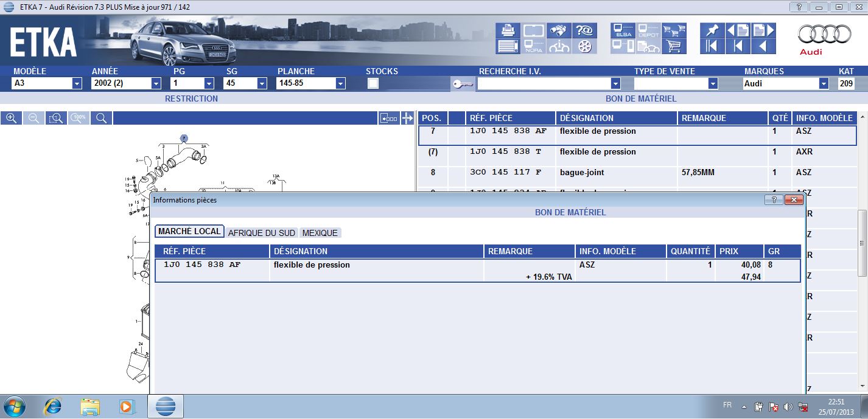The image size is (868, 419).
Task: Click the help button in Informations pièces dialog
Action: [x=773, y=199]
